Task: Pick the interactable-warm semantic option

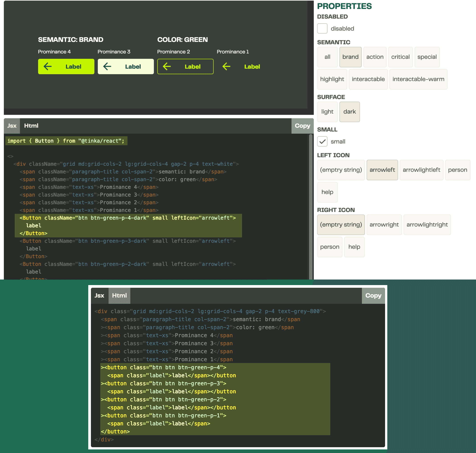Action: 418,79
